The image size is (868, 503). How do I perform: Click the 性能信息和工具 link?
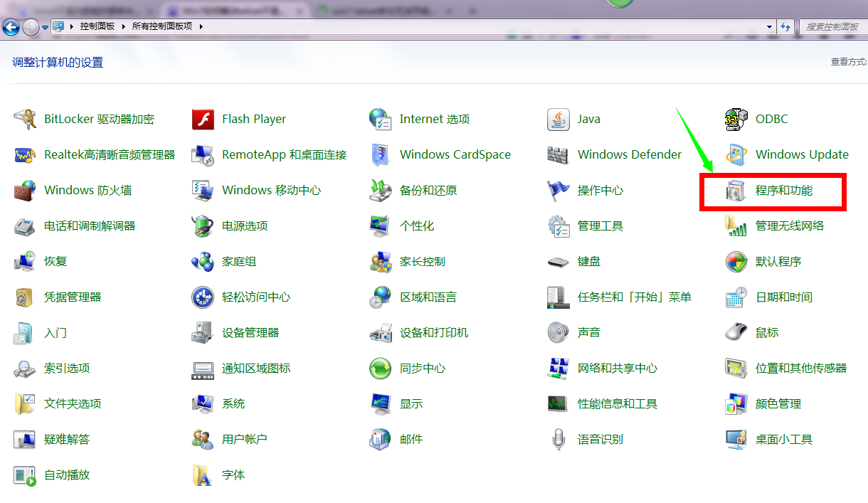(618, 403)
